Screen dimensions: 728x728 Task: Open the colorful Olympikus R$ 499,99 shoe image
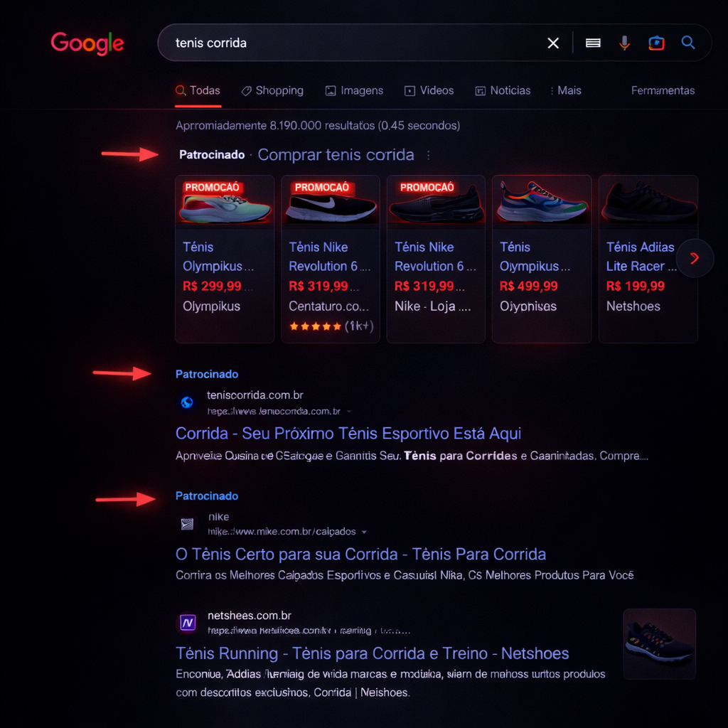pyautogui.click(x=542, y=203)
